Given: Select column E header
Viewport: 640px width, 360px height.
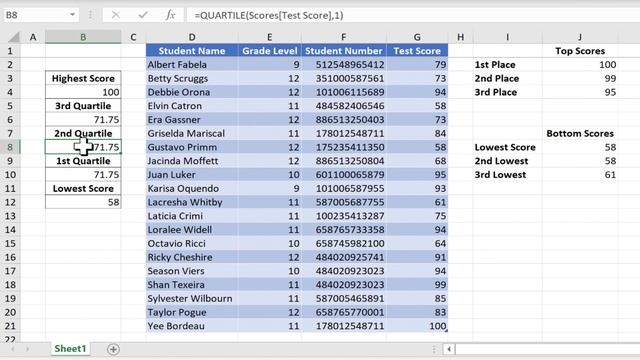Looking at the screenshot, I should [269, 37].
